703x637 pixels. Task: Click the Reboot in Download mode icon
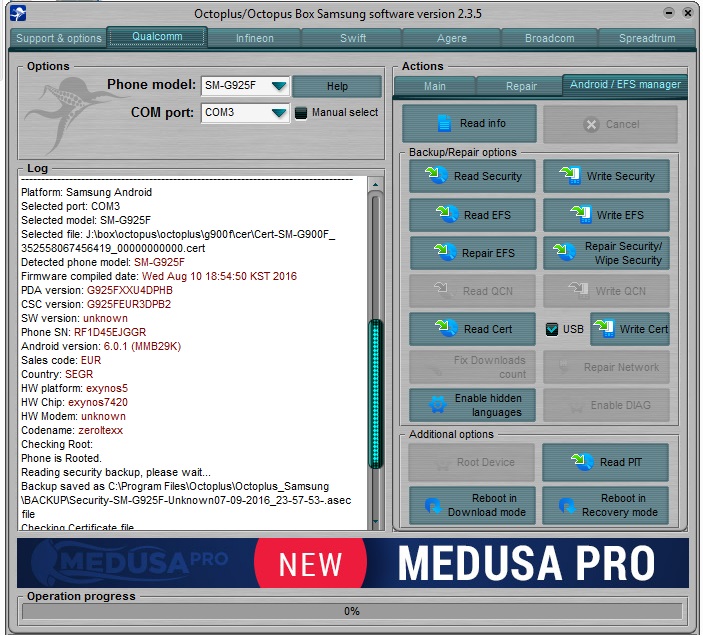[432, 506]
